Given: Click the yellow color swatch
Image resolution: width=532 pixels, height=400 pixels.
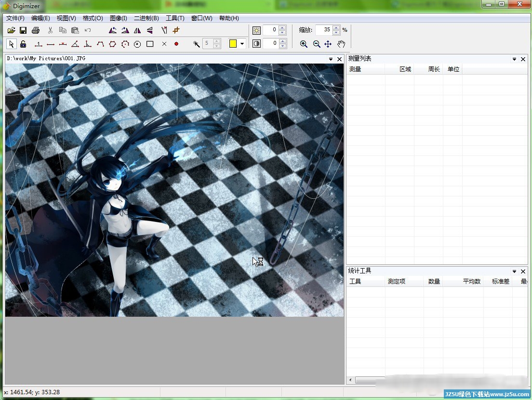Looking at the screenshot, I should (233, 43).
